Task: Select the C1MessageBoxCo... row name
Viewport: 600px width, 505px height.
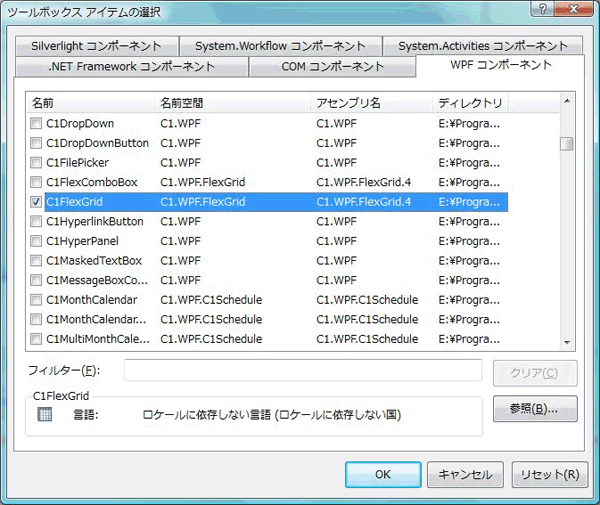Action: [97, 280]
